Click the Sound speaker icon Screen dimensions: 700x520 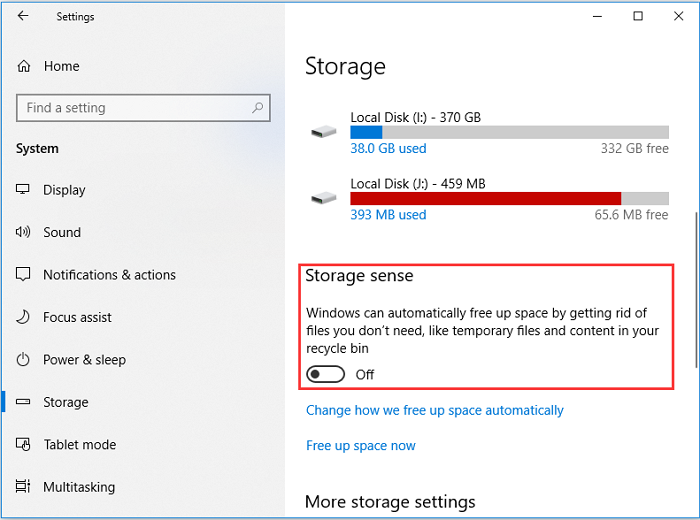click(x=24, y=232)
